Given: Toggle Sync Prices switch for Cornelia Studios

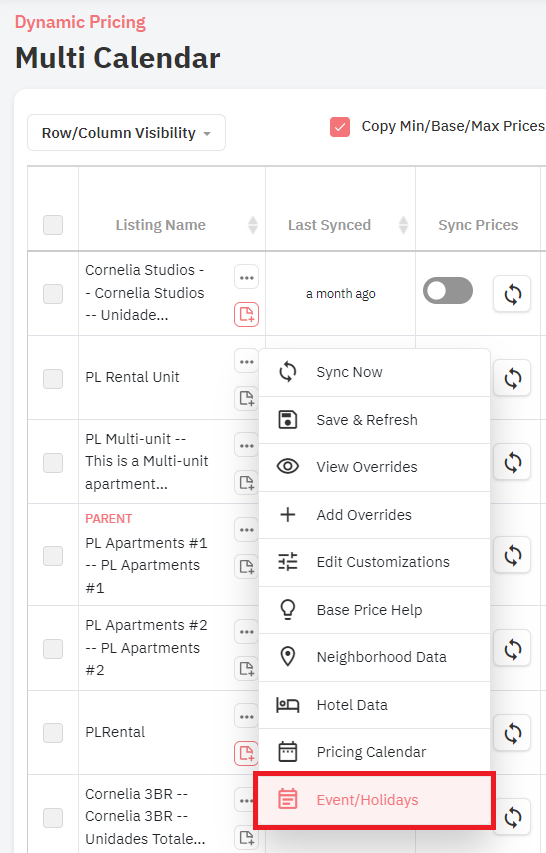Looking at the screenshot, I should (448, 290).
